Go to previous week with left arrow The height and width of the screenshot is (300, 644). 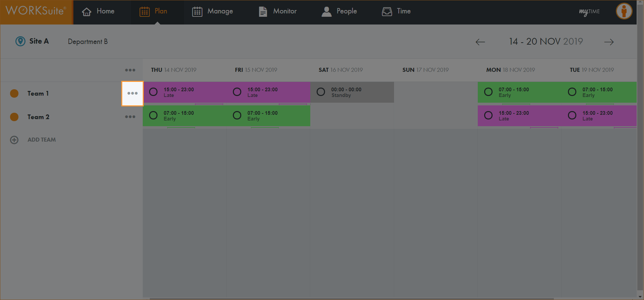[480, 42]
